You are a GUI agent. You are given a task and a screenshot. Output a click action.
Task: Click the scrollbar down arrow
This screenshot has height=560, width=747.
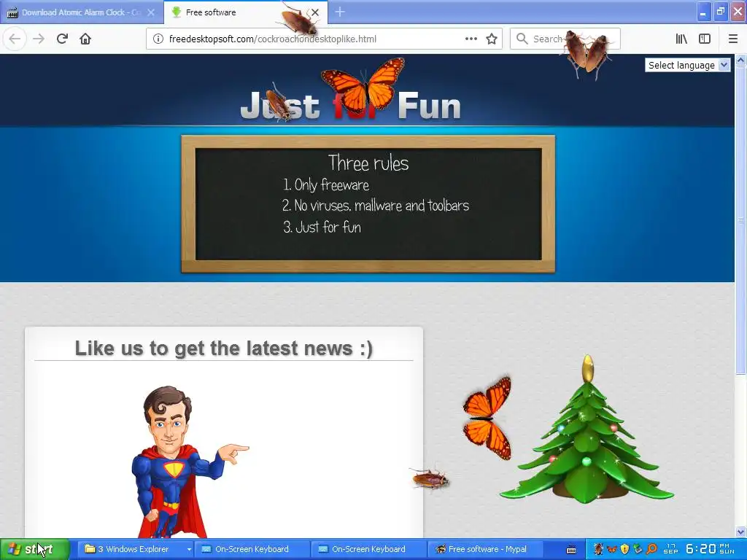coord(740,532)
